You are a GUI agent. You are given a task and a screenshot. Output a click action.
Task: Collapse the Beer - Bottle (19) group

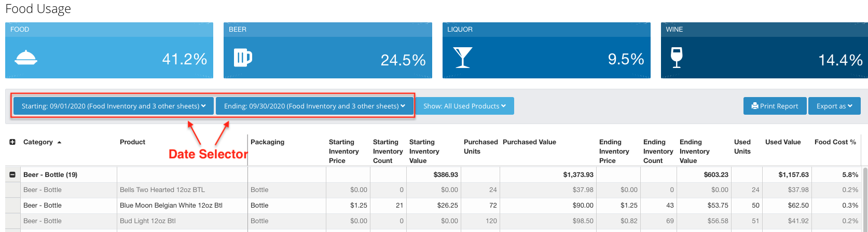pyautogui.click(x=12, y=174)
